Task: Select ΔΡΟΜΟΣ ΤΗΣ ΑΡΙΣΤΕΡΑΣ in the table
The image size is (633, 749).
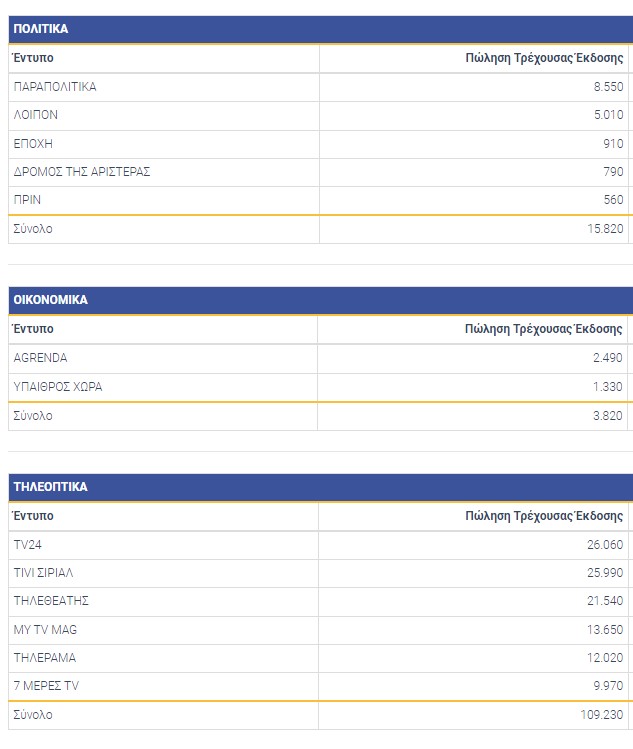Action: tap(82, 172)
